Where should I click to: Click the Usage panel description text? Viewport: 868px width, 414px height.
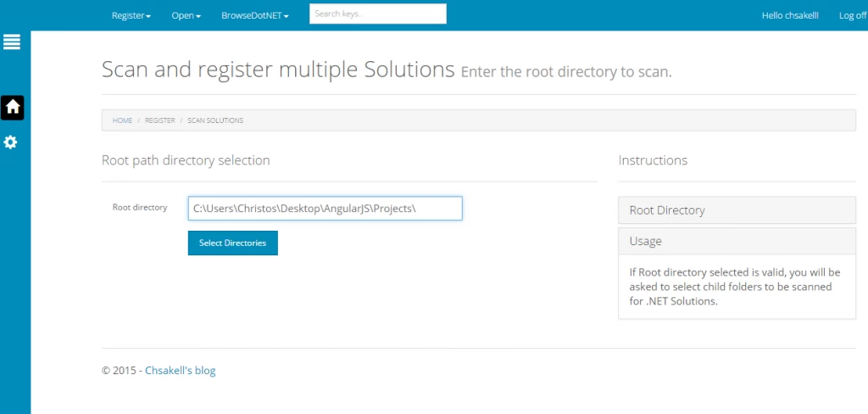[734, 287]
